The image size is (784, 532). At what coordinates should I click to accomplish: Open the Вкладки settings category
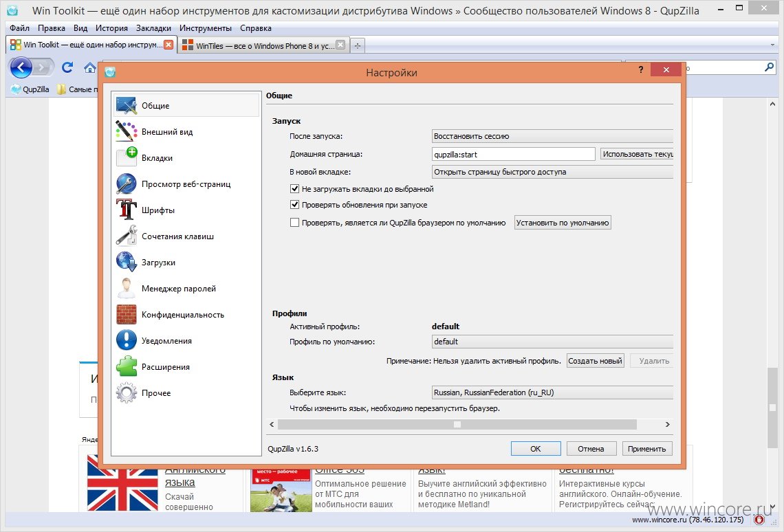[186, 158]
